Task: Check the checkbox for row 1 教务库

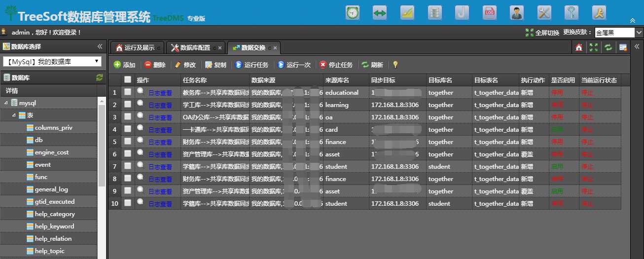Action: click(128, 92)
